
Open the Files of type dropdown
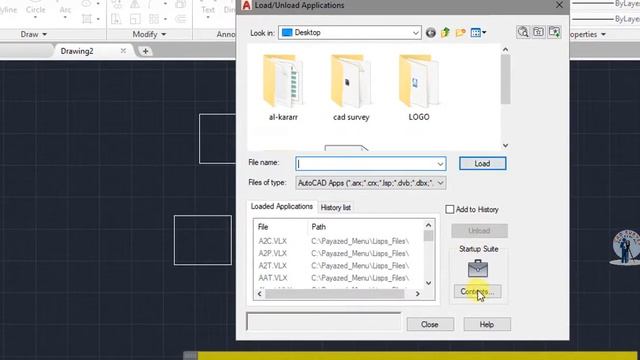[440, 183]
